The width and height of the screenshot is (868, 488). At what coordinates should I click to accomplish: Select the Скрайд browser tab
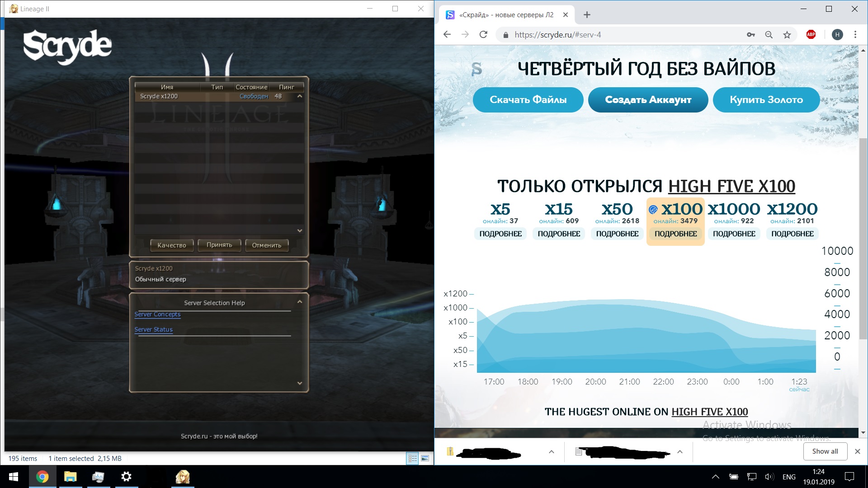[x=505, y=15]
